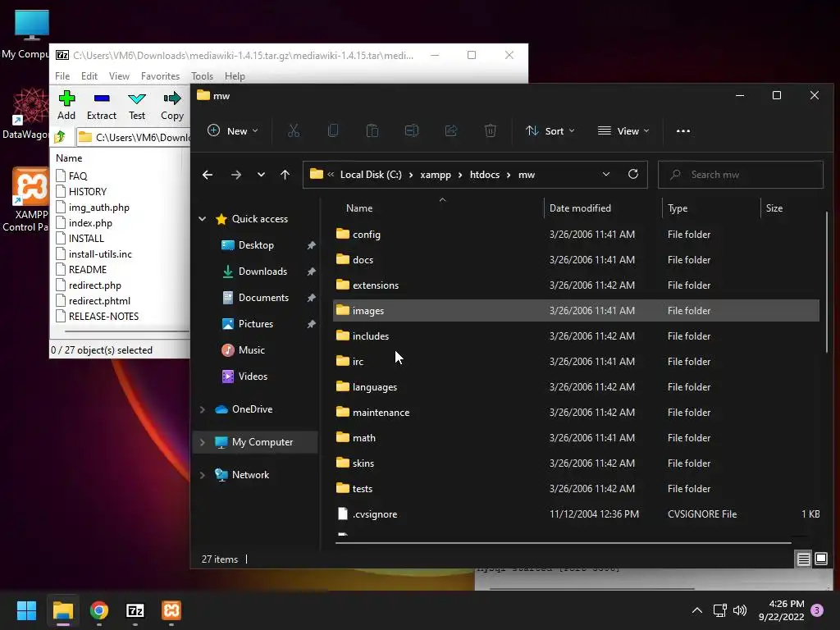840x630 pixels.
Task: Navigate back in File Explorer
Action: 208,175
